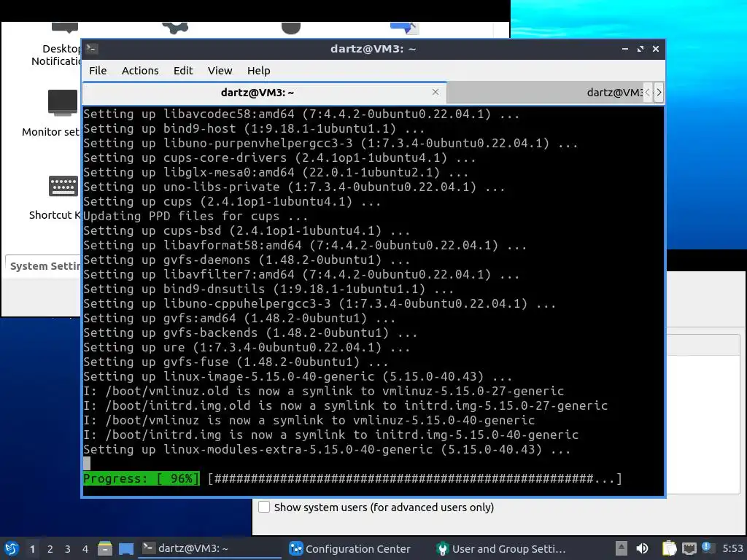Click line 'Setting up gvfs-fuse'

pos(236,362)
